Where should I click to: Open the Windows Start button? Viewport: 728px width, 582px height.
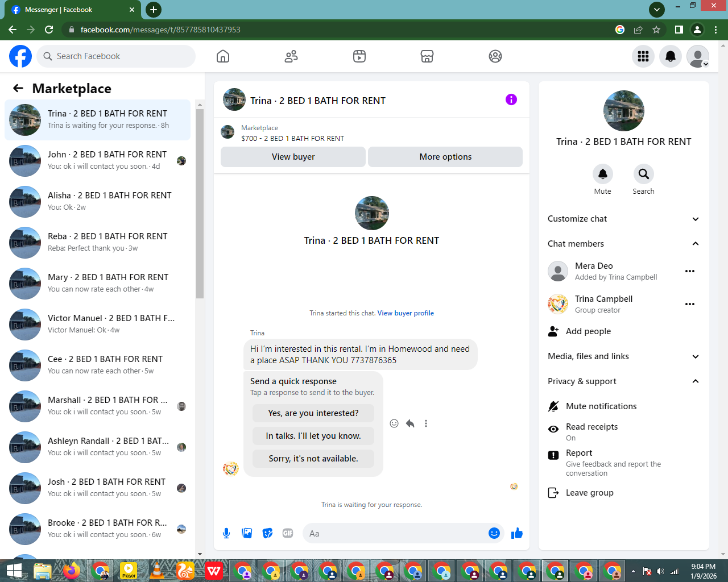[x=14, y=571]
